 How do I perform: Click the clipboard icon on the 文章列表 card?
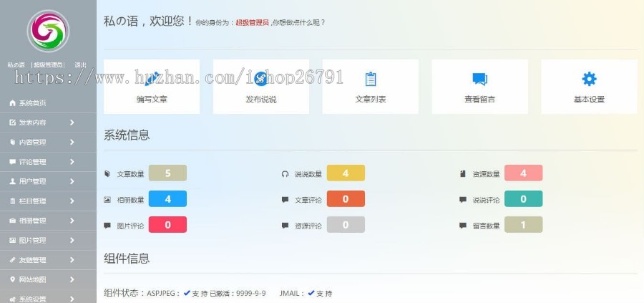pyautogui.click(x=371, y=79)
